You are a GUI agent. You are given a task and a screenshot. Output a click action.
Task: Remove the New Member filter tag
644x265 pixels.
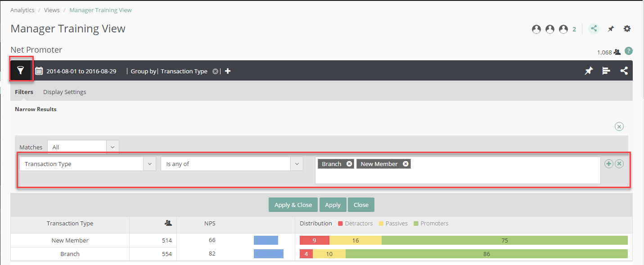click(405, 164)
